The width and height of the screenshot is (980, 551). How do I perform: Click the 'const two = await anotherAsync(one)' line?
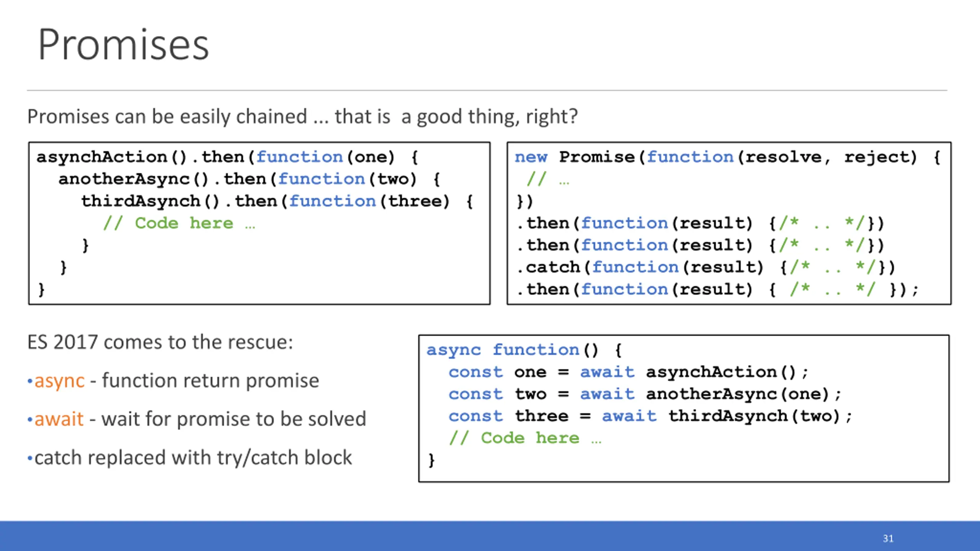pyautogui.click(x=645, y=394)
